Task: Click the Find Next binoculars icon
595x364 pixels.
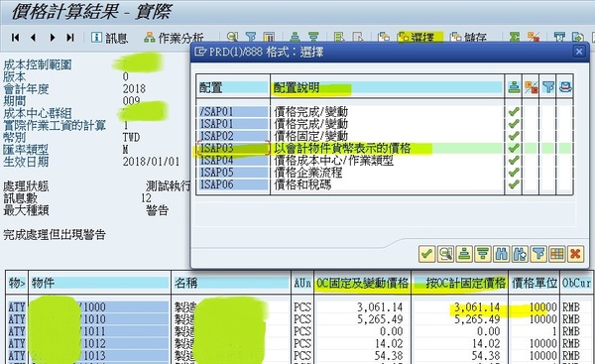Action: (x=520, y=254)
